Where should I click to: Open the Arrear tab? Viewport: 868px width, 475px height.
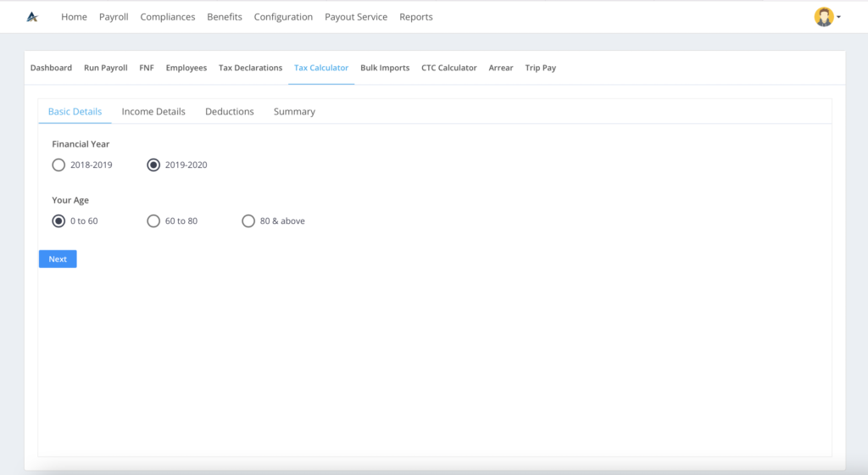coord(501,68)
